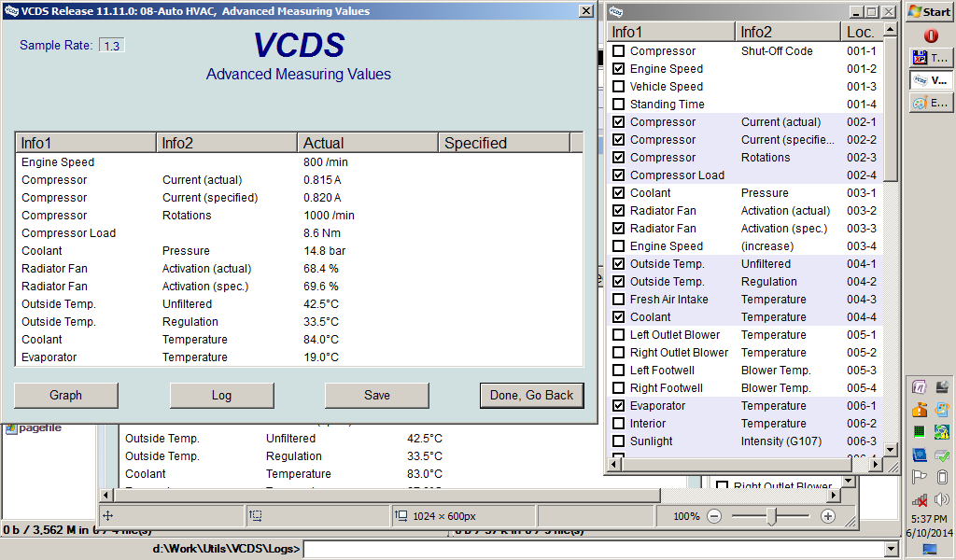This screenshot has height=560, width=956.
Task: Click the sync warning tray icon
Action: 942,432
